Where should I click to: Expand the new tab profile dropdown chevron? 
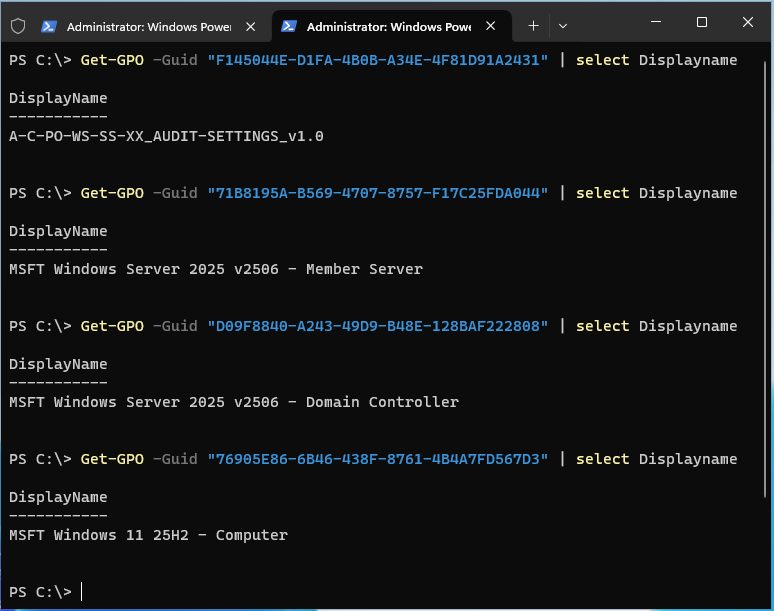(x=563, y=25)
